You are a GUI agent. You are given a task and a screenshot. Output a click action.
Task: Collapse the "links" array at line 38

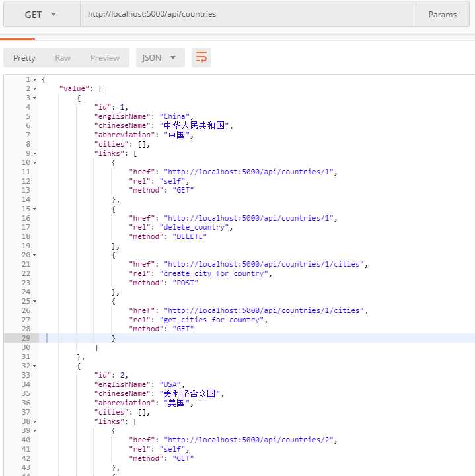(x=34, y=422)
